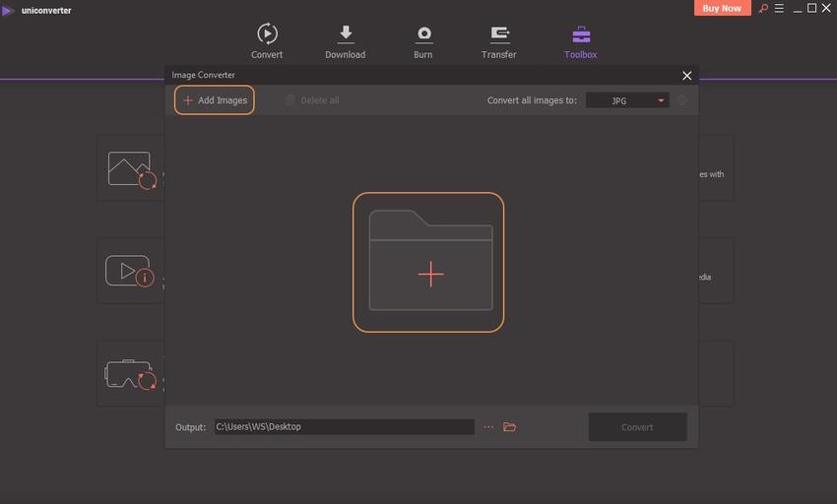The image size is (837, 504).
Task: Expand the JPG output format dropdown
Action: (627, 100)
